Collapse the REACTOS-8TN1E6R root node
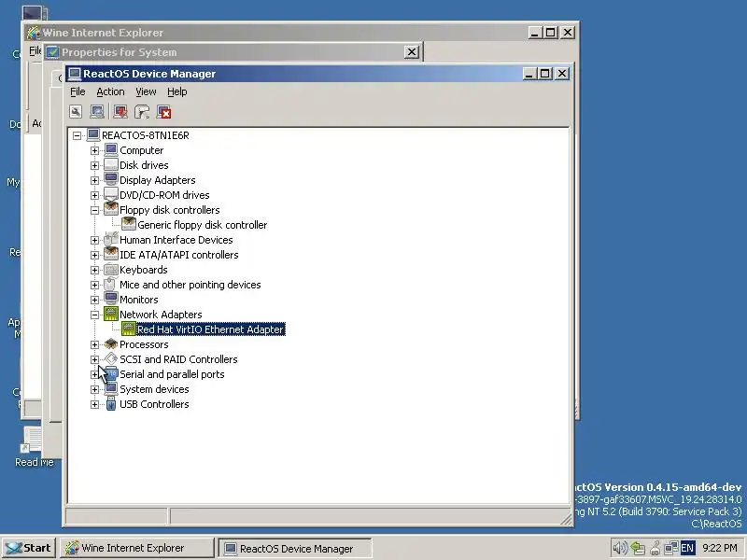747x560 pixels. pyautogui.click(x=77, y=135)
